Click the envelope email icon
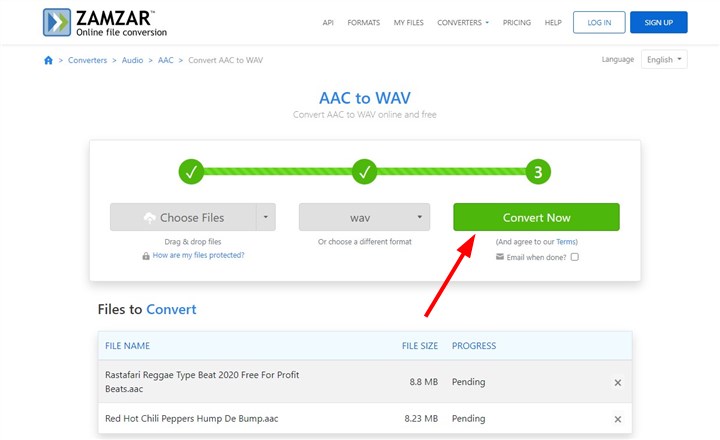This screenshot has width=720, height=440. [x=500, y=257]
